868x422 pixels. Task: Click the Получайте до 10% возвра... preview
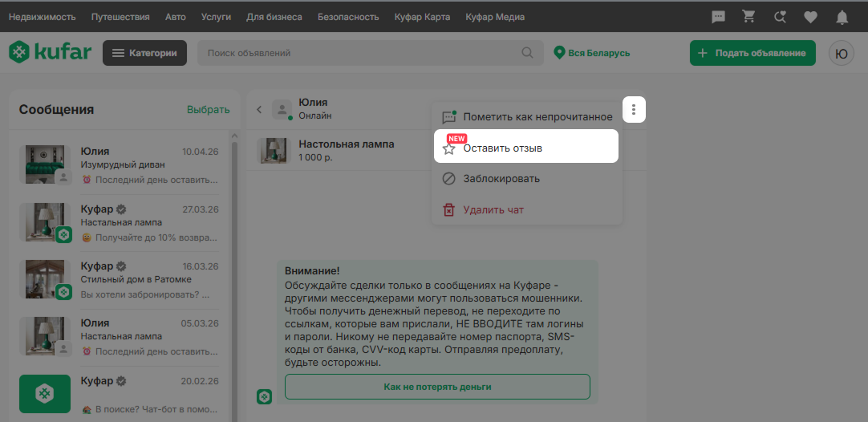149,237
